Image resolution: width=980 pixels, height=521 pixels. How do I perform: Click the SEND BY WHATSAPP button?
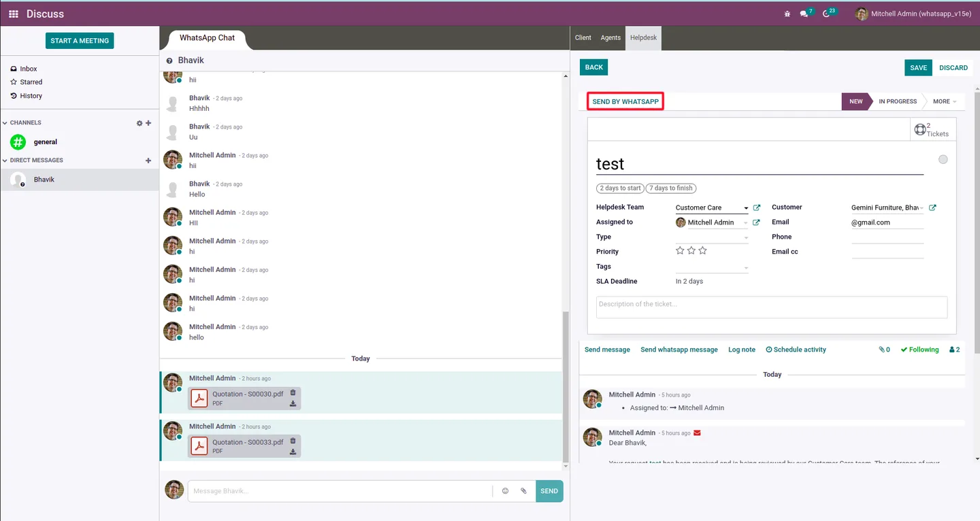point(625,101)
